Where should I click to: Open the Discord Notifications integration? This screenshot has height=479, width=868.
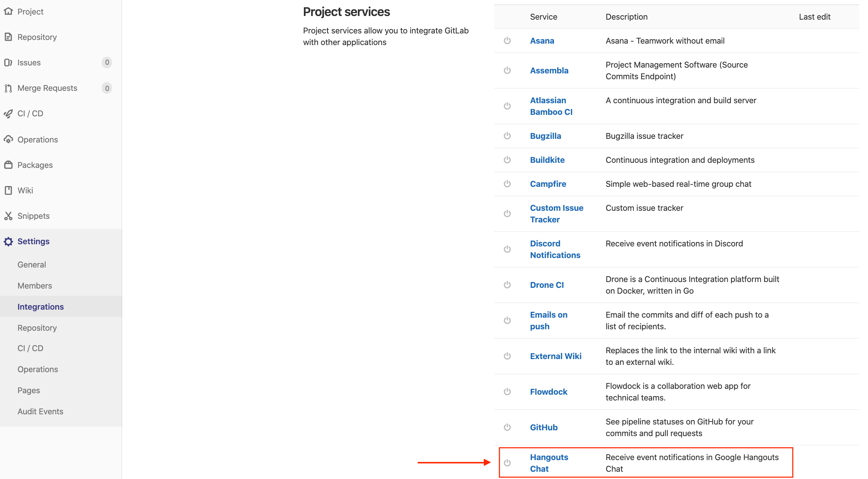point(555,249)
